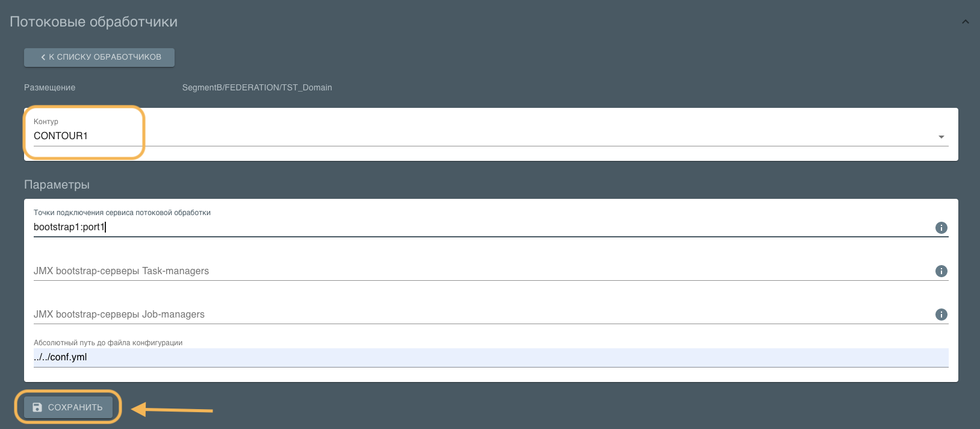Focus the ../../conf.yml configuration path field
This screenshot has height=429, width=980.
click(x=482, y=357)
